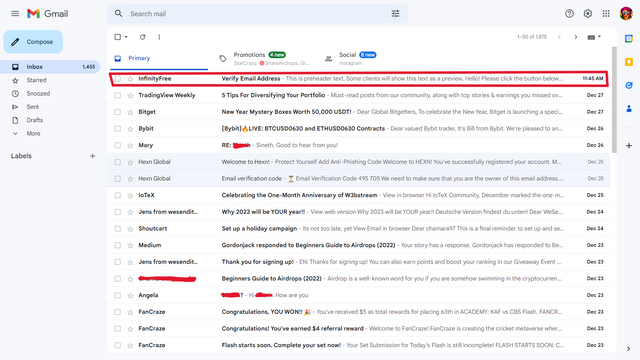The width and height of the screenshot is (640, 360).
Task: Click the Gmail logo
Action: coord(48,13)
